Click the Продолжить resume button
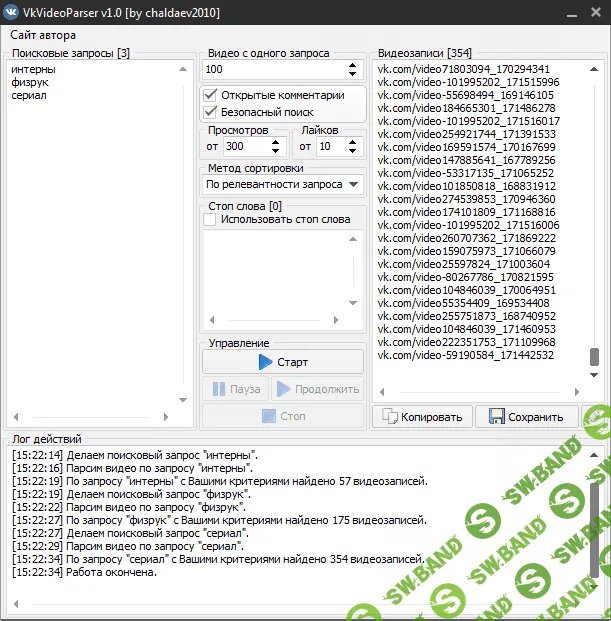This screenshot has height=621, width=611. (x=317, y=389)
